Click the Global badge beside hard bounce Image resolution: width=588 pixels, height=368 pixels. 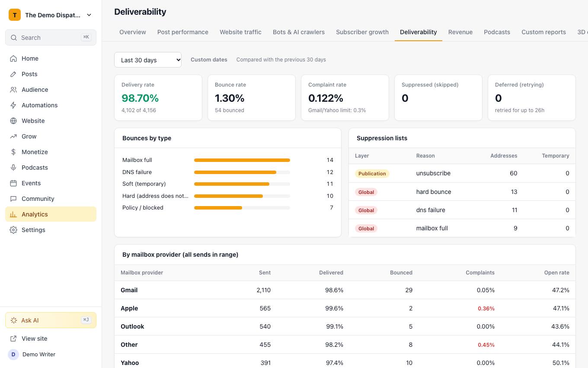(x=366, y=192)
